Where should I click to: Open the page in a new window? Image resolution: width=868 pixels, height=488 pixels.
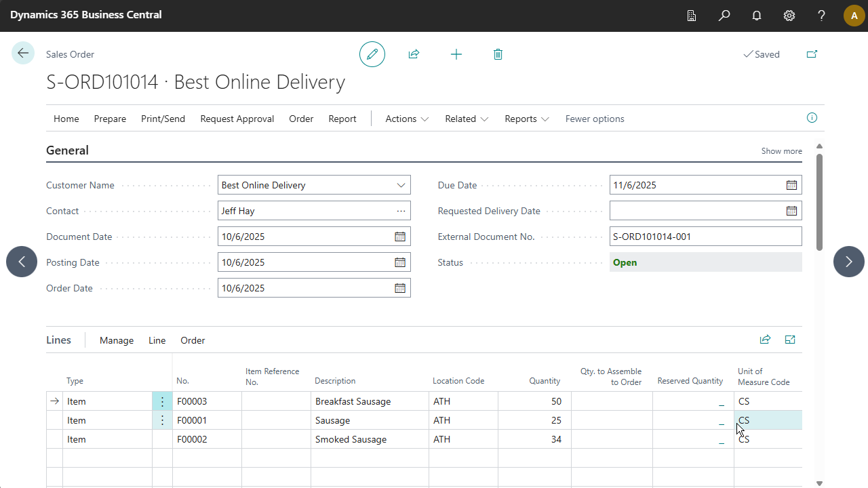tap(812, 54)
